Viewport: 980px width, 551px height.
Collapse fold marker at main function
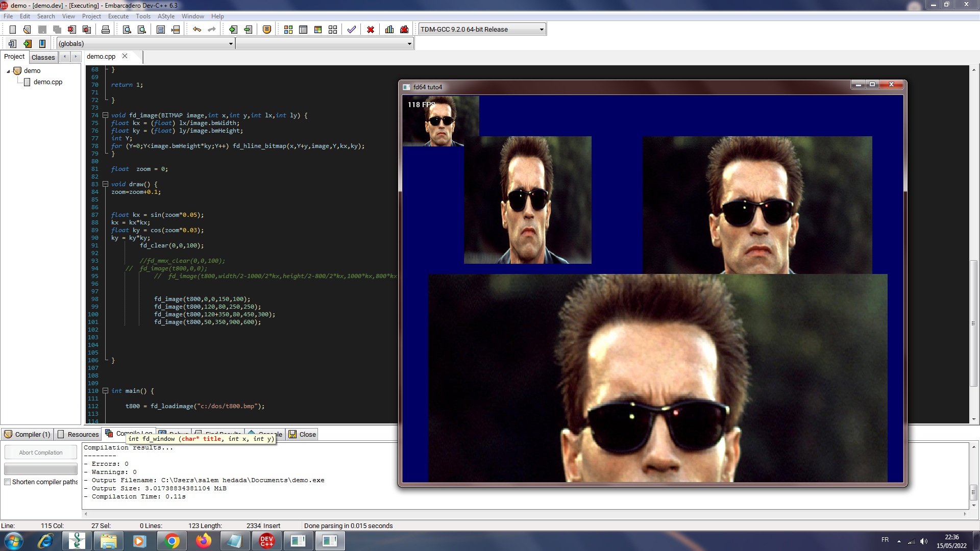tap(105, 391)
